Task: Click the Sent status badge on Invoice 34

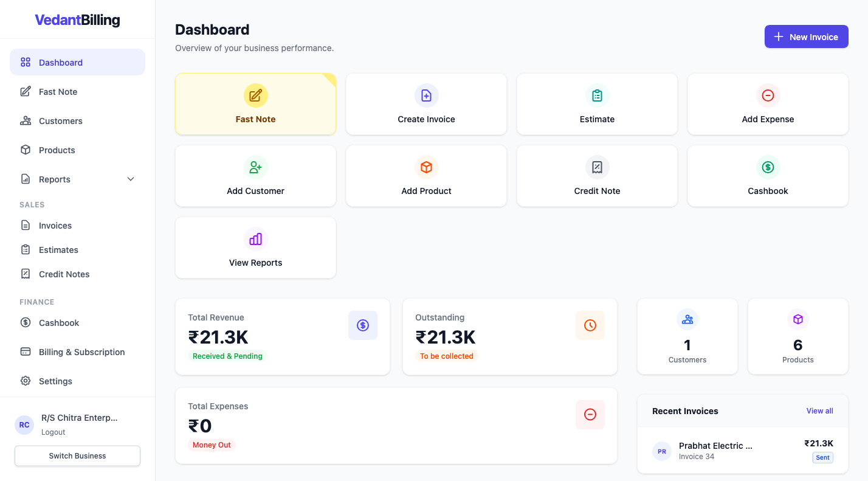Action: [822, 457]
